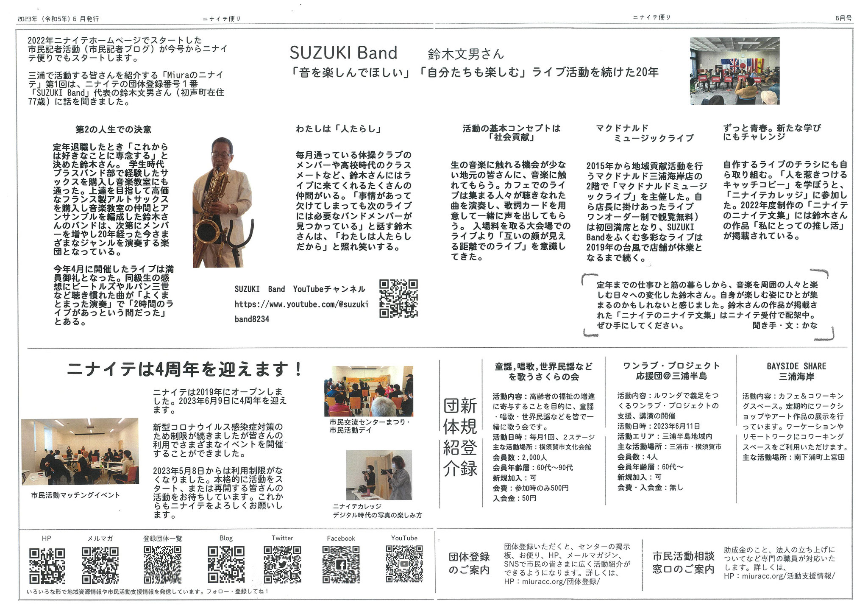Click the BAYSIDE SHARE 三浦海岸 heading
The height and width of the screenshot is (614, 868).
pos(796,371)
